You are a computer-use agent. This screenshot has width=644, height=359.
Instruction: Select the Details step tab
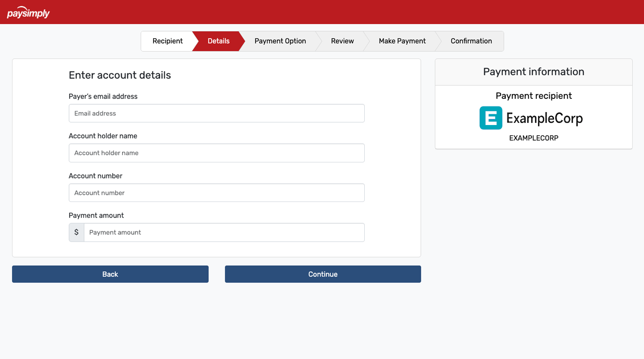click(218, 41)
